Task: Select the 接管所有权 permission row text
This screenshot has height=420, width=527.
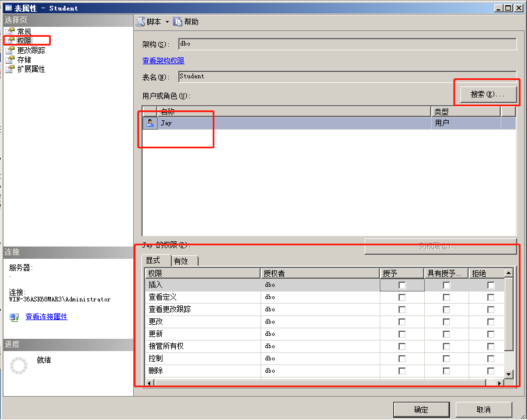Action: click(166, 346)
